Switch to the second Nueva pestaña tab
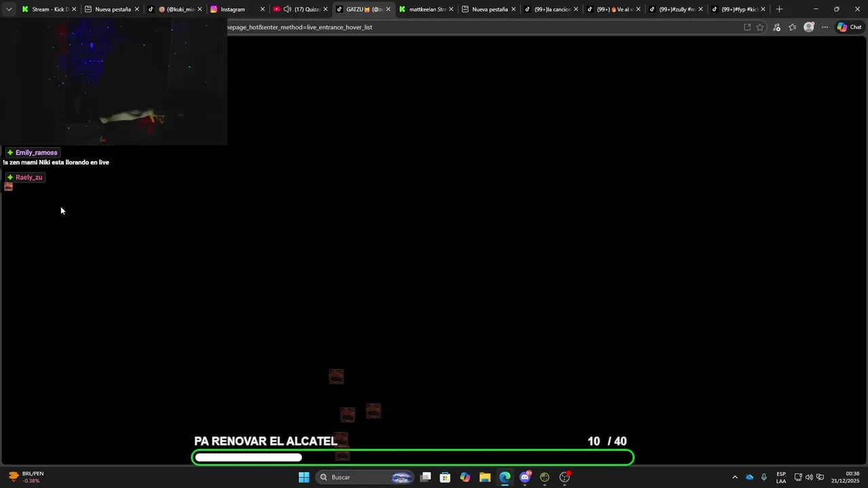The height and width of the screenshot is (488, 868). coord(488,9)
